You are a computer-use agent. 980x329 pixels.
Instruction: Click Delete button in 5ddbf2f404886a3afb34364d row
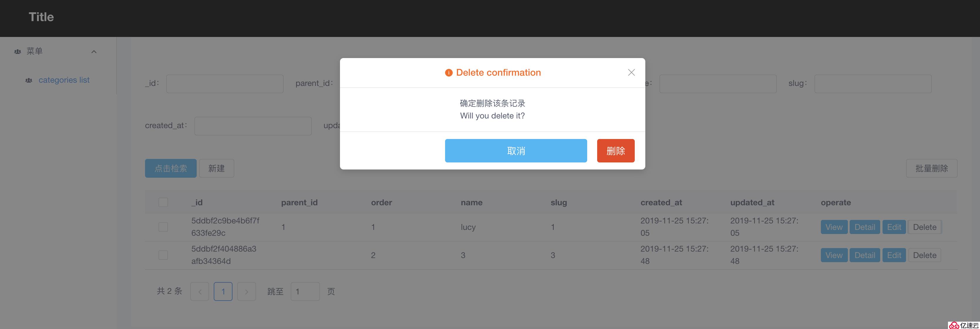tap(925, 255)
